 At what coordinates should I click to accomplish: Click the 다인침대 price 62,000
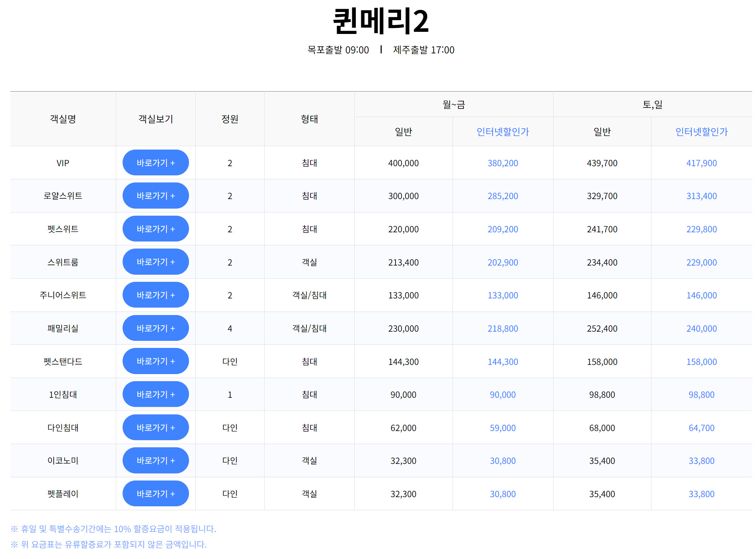click(x=403, y=428)
